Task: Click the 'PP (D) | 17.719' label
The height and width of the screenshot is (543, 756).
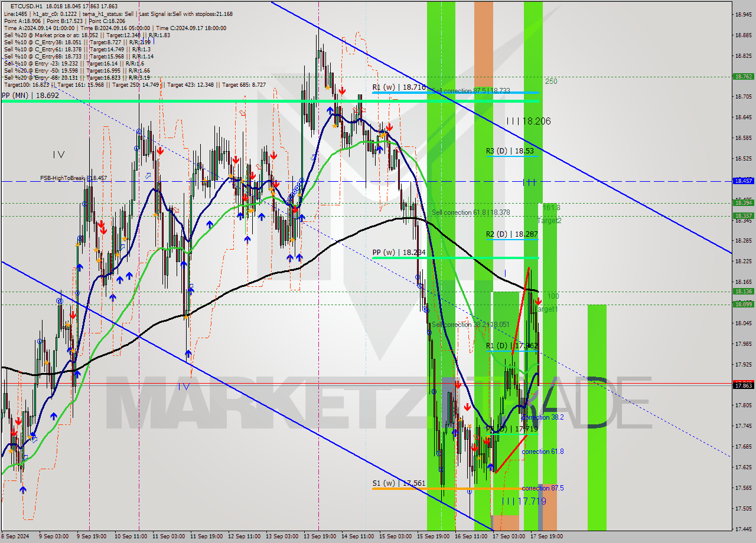Action: (511, 429)
